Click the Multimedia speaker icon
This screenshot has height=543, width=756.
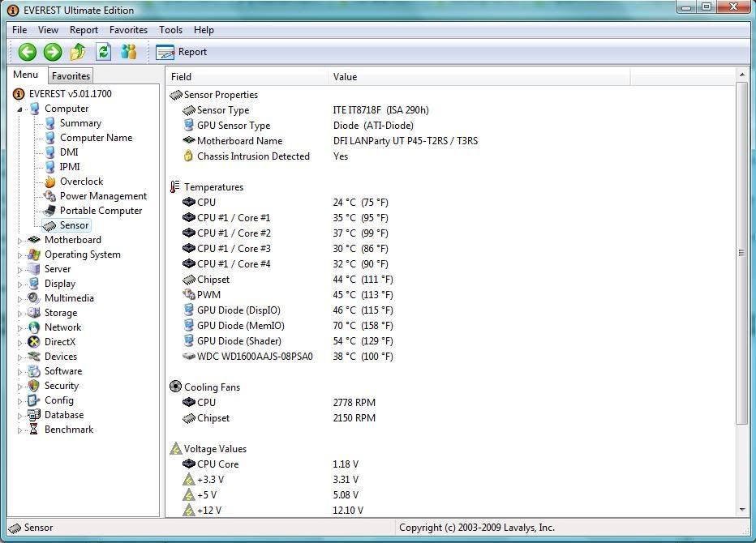click(x=34, y=297)
